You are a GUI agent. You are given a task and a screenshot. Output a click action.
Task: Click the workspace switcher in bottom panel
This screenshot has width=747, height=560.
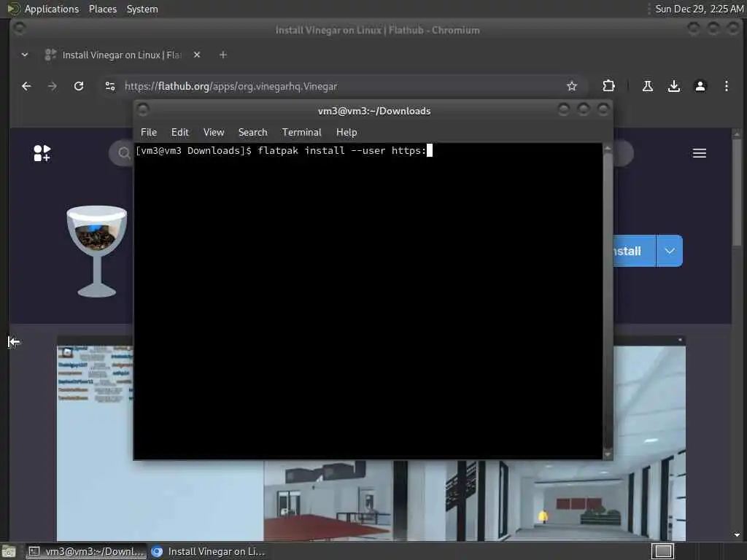(662, 551)
